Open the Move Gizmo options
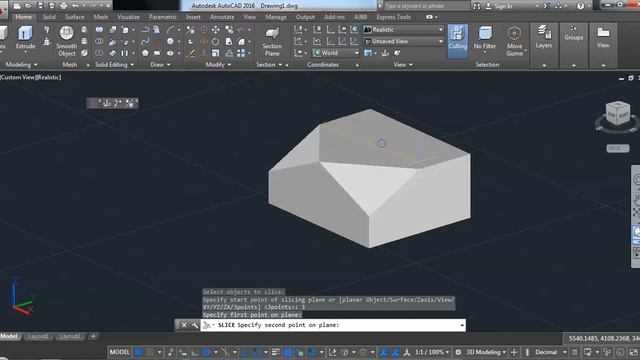640x360 pixels. (x=514, y=41)
